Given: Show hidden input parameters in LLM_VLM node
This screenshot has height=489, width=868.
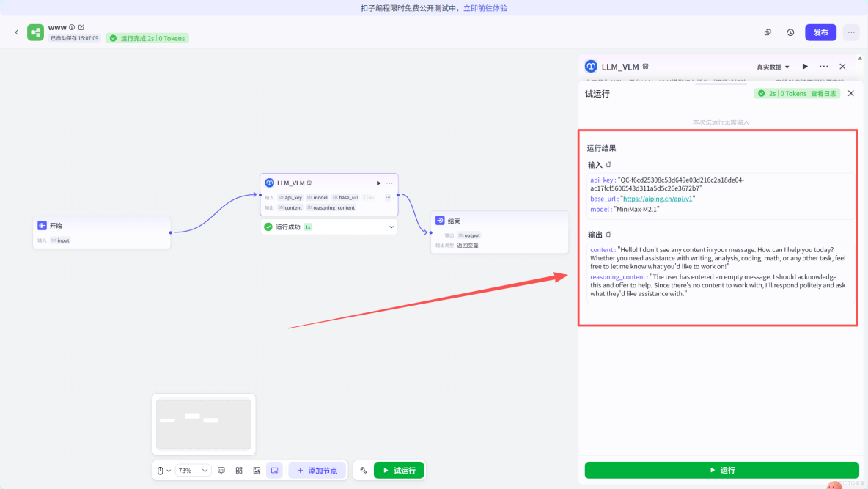Looking at the screenshot, I should 388,197.
